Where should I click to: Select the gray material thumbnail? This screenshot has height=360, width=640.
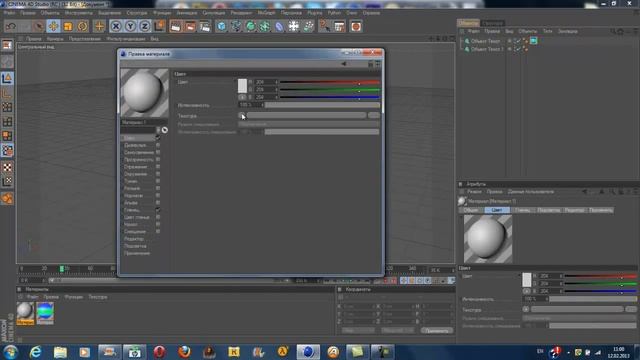[25, 312]
